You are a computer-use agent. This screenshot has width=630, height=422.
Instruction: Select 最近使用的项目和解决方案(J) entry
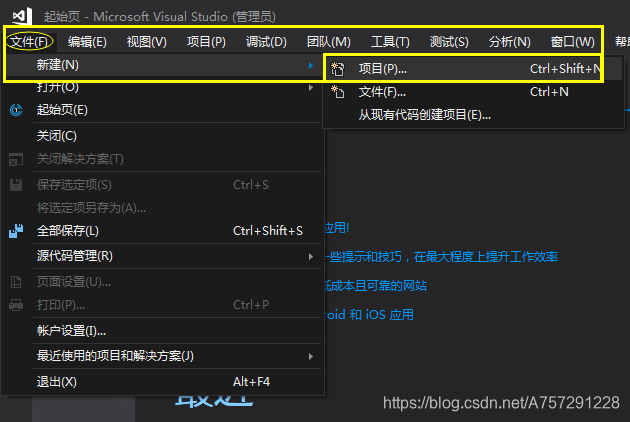tap(162, 356)
